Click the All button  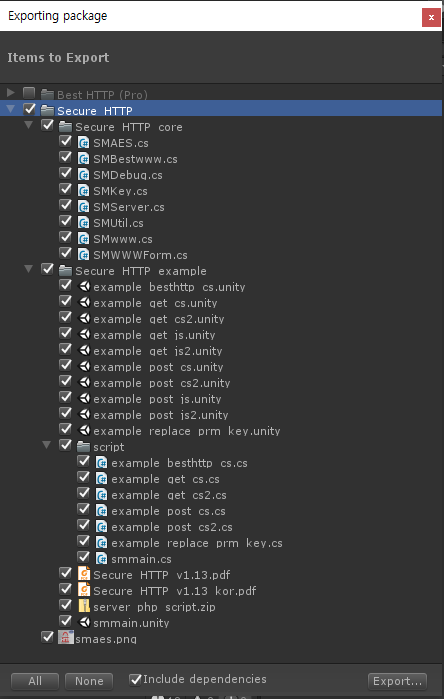point(35,681)
